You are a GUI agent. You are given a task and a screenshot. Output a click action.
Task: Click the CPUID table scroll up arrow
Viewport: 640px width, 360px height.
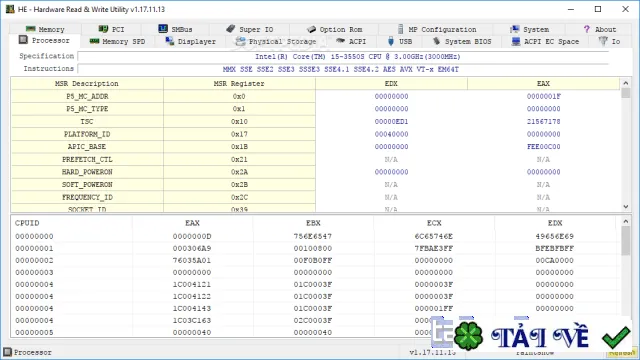tap(626, 221)
